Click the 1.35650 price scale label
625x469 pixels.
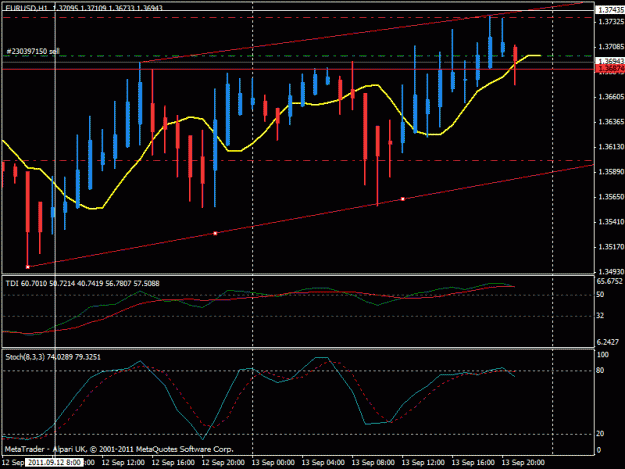tap(611, 197)
